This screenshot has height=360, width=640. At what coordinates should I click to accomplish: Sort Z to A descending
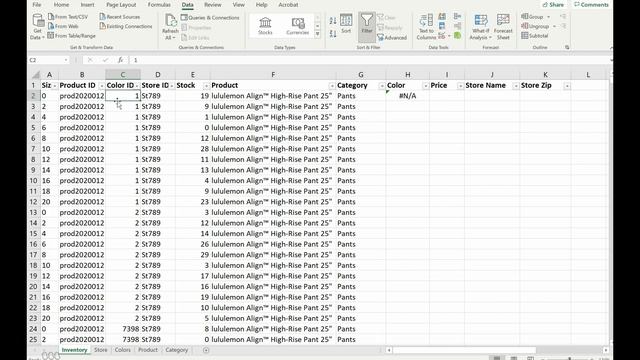333,34
